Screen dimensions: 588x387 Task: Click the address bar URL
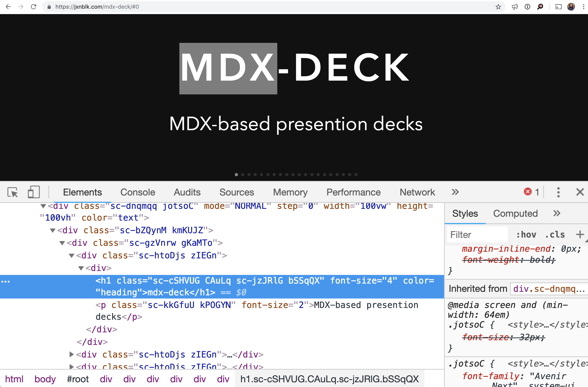[x=97, y=7]
